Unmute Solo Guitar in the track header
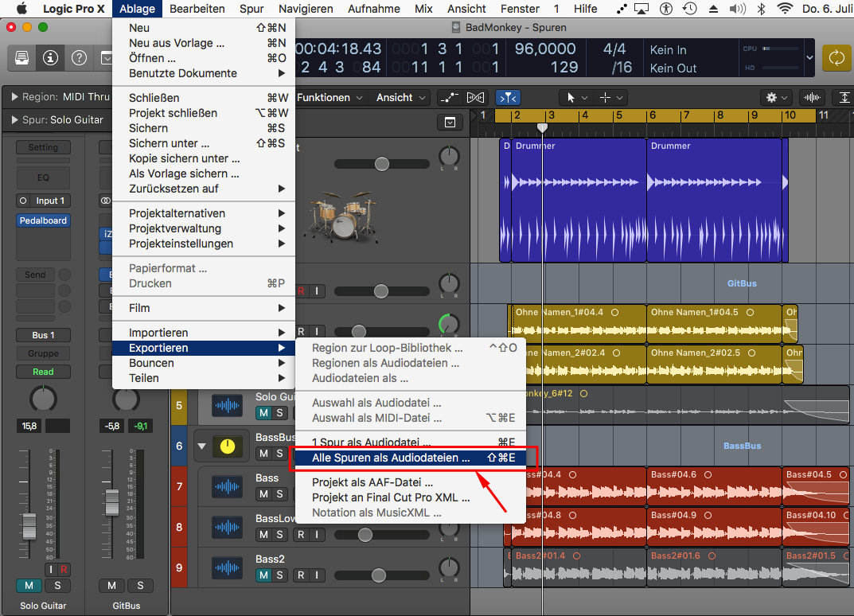Screen dimensions: 854x616 tap(263, 413)
